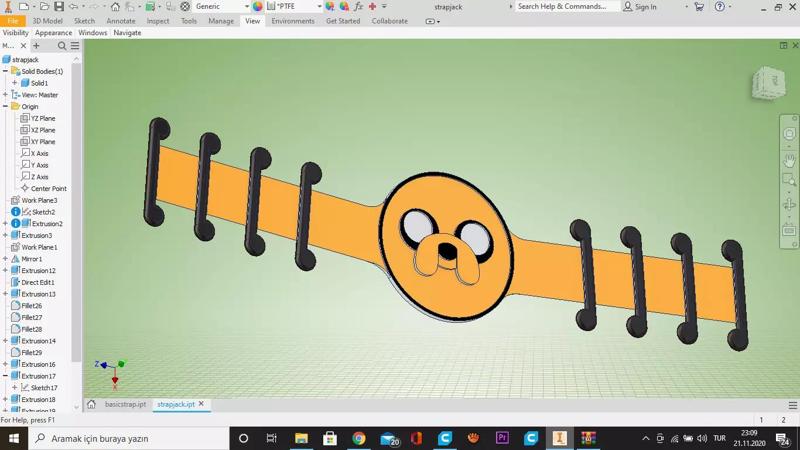Open the File menu

[x=13, y=21]
